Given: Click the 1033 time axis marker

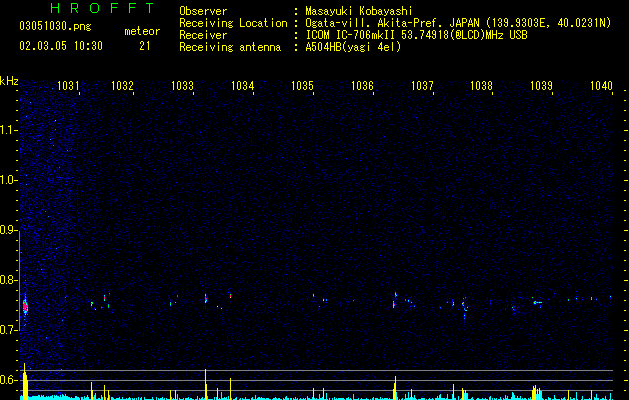Looking at the screenshot, I should [x=182, y=85].
